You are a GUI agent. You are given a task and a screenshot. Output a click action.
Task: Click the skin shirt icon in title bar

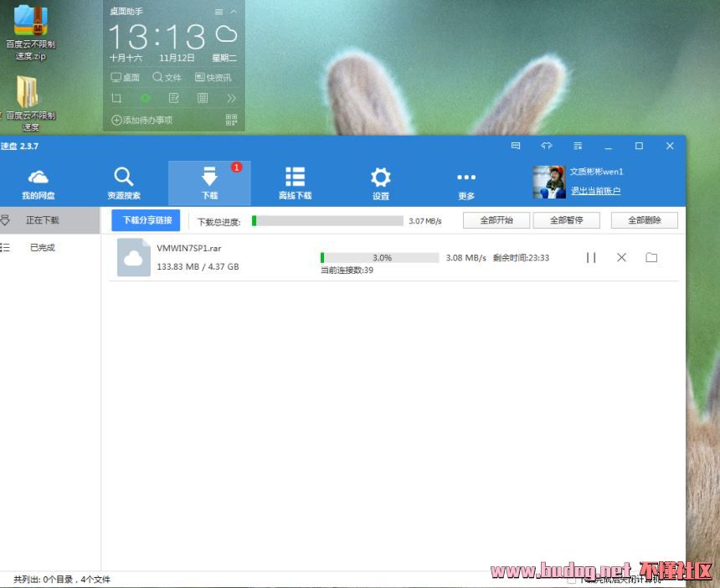[547, 146]
